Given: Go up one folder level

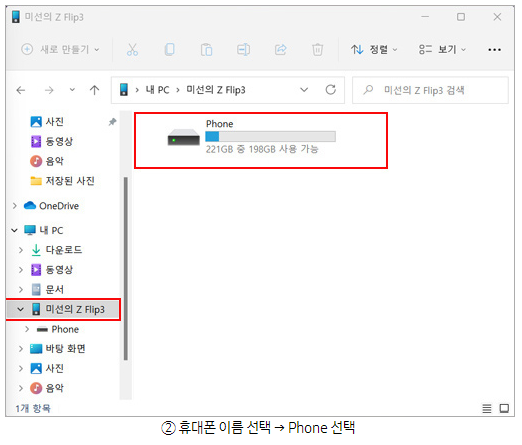Looking at the screenshot, I should coord(95,90).
